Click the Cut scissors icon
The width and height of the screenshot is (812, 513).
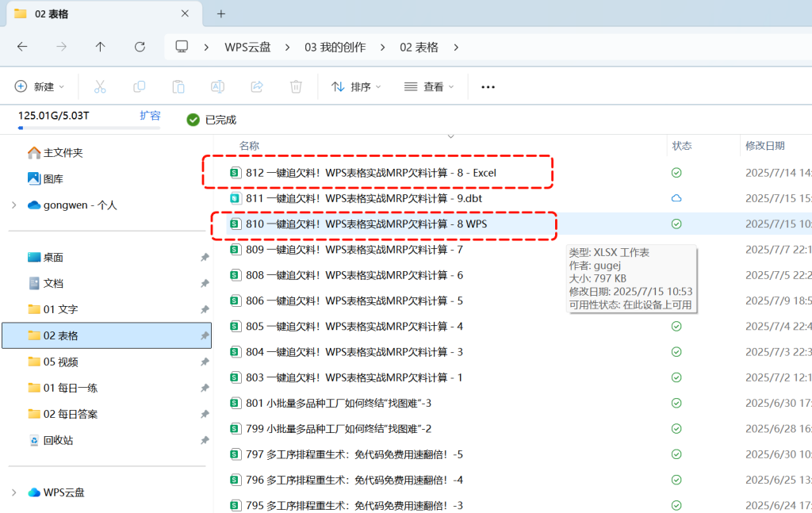(100, 87)
